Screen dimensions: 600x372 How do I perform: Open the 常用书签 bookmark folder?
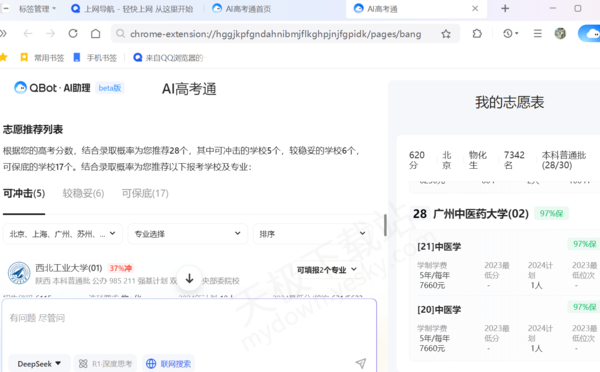tap(42, 57)
